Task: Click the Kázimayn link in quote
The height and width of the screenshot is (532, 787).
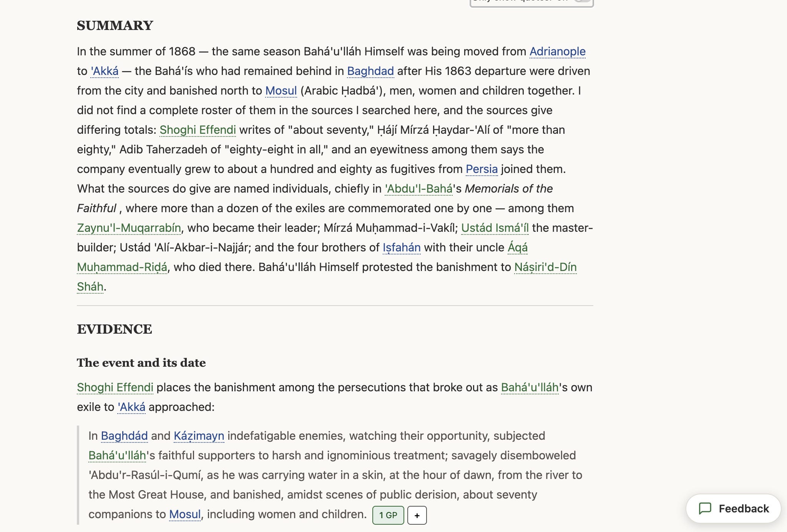Action: [x=199, y=436]
